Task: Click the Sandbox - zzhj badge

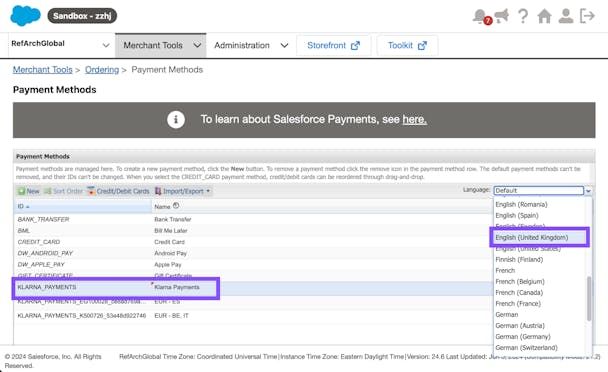Action: click(82, 16)
